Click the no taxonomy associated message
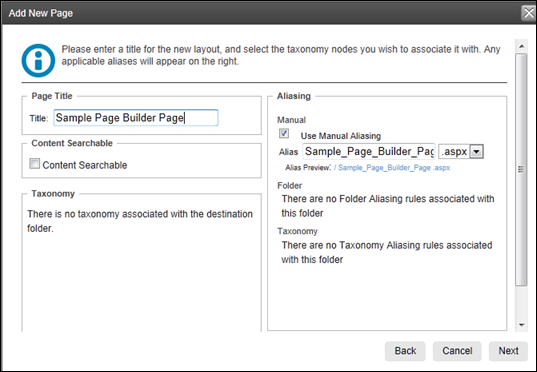Viewport: 537px width, 372px height. (140, 221)
